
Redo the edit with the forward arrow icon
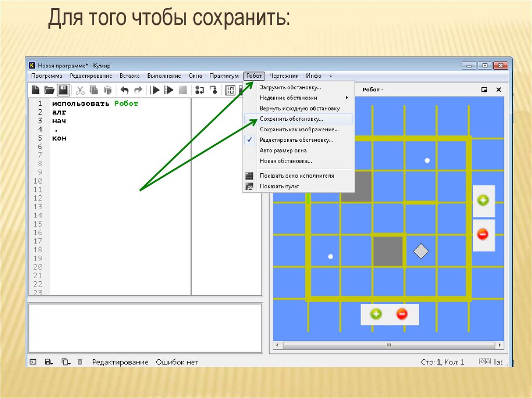[138, 90]
